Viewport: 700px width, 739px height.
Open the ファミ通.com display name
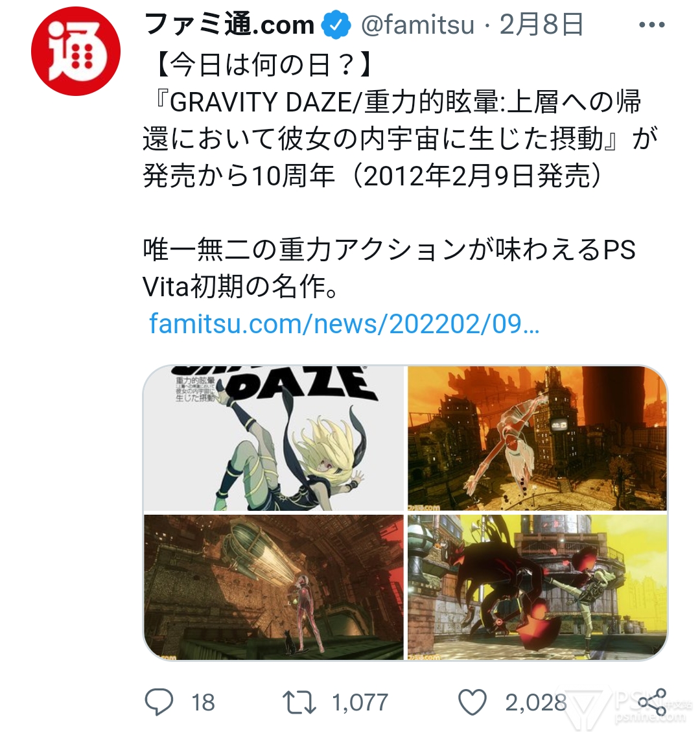pos(229,25)
